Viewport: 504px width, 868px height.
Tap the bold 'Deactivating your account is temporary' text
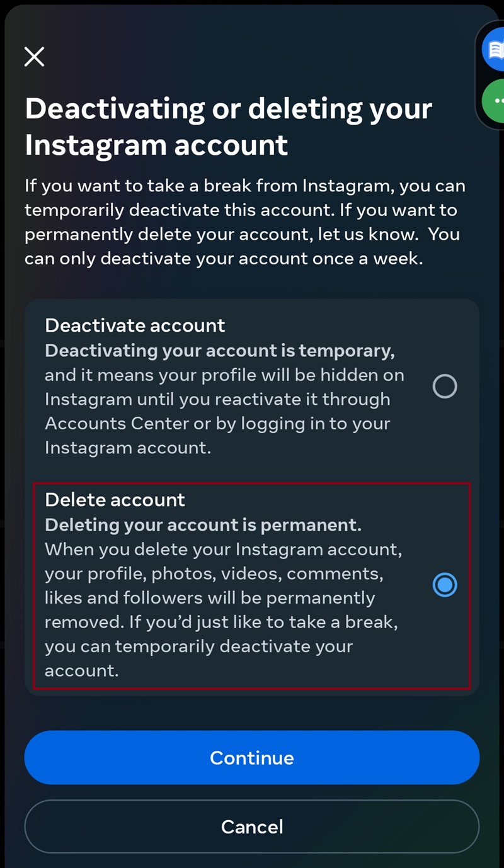coord(219,351)
